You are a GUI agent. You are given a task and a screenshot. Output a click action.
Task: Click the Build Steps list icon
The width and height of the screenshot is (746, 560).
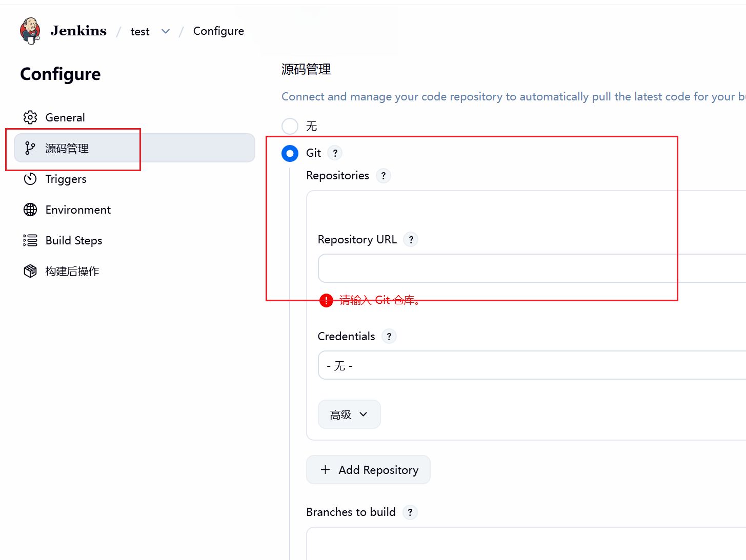(30, 240)
